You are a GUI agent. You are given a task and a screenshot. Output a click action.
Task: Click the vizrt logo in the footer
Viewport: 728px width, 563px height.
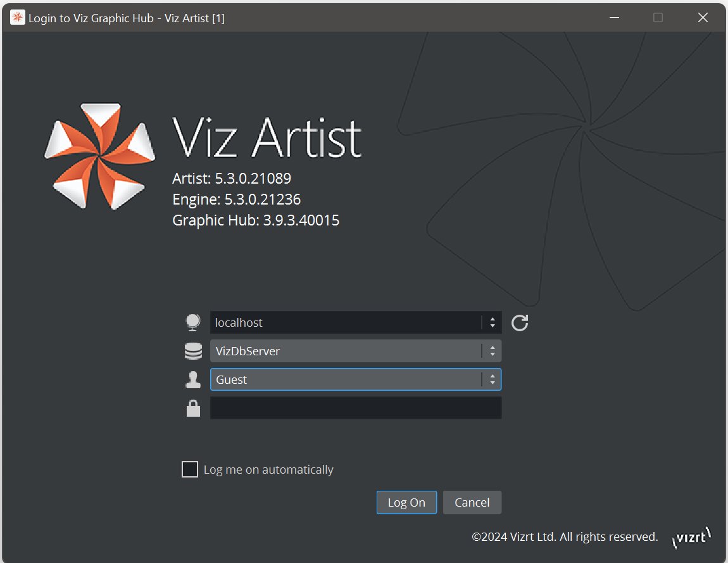coord(691,538)
